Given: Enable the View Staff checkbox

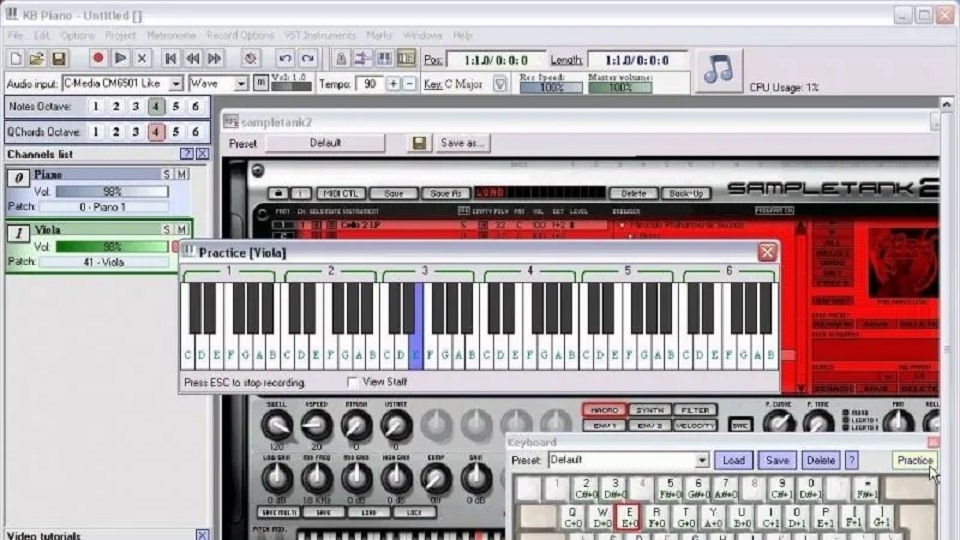Looking at the screenshot, I should (x=352, y=382).
